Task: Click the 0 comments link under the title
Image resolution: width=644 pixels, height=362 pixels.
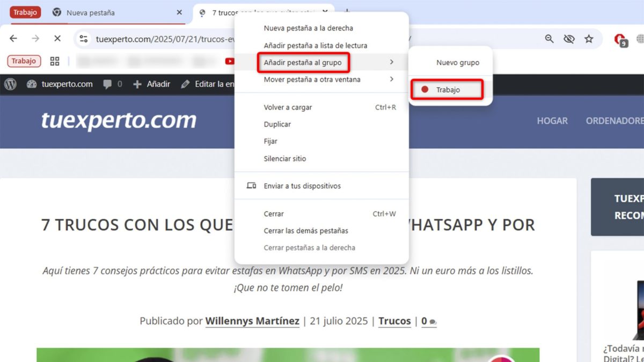Action: click(428, 321)
